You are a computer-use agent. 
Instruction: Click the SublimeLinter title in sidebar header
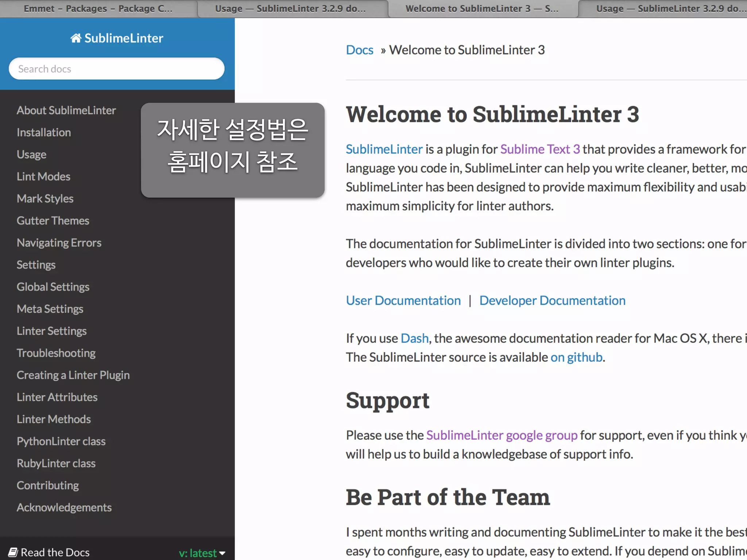point(124,38)
